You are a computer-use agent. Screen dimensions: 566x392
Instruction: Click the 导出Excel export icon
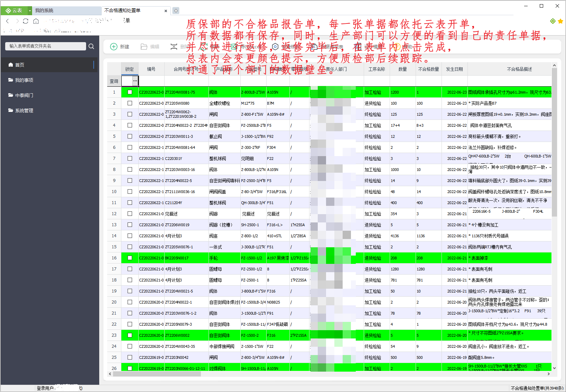tap(234, 47)
